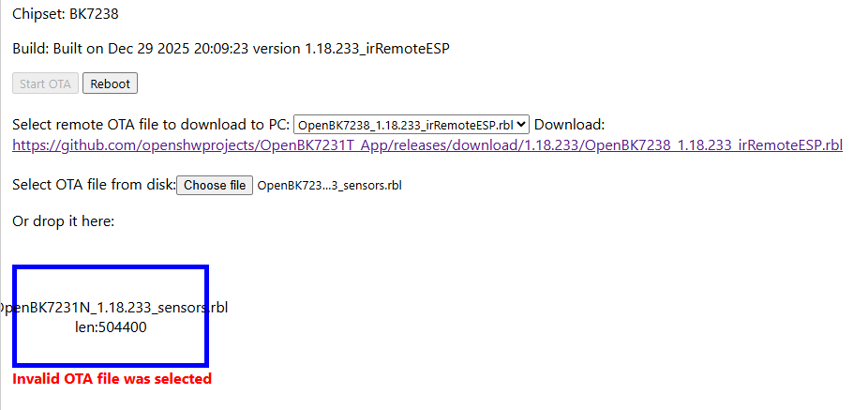
Task: Click the OpenBK7231N sensors.rbl filename in drop zone
Action: tap(111, 308)
